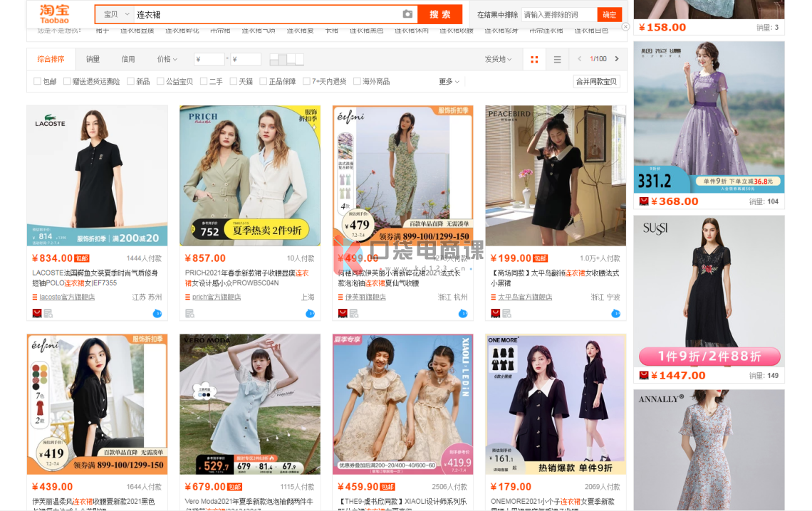The image size is (812, 511).
Task: Open the prich官方旗舰店 shop link
Action: point(217,297)
